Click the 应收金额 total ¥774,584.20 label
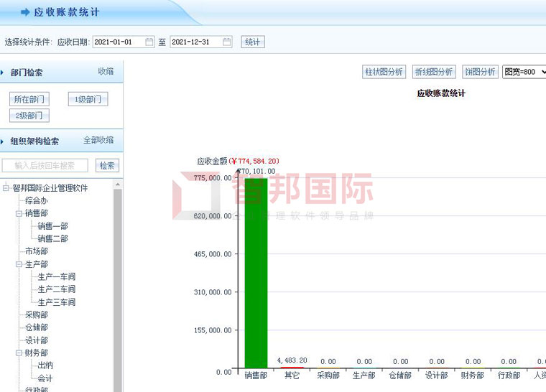Screen dimensions: 546x392 point(239,162)
